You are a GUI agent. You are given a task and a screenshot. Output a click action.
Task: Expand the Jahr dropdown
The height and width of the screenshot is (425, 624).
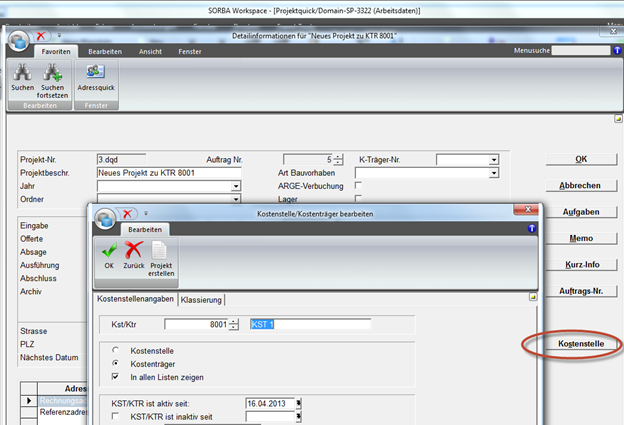pyautogui.click(x=236, y=186)
